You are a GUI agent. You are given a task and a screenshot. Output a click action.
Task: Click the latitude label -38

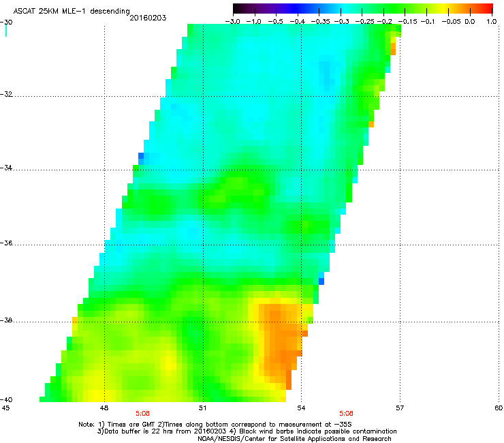[x=6, y=320]
